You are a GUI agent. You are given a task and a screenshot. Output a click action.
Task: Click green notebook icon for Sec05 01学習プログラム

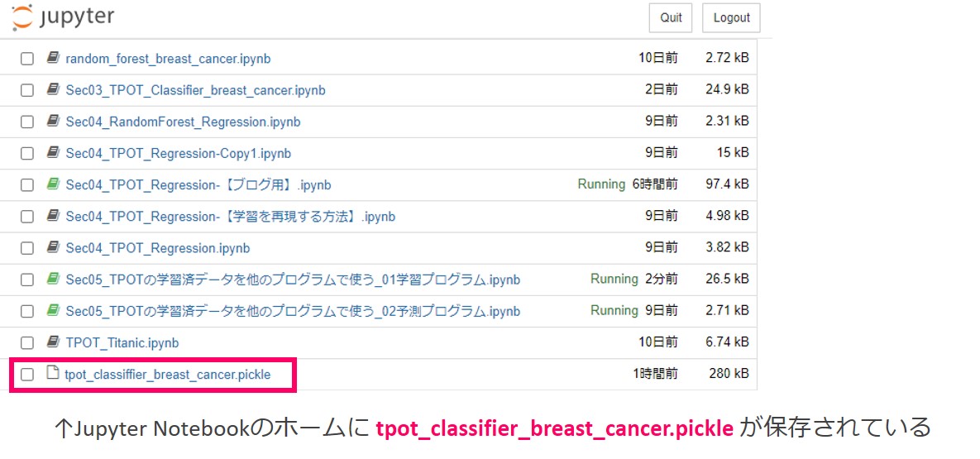tap(53, 279)
